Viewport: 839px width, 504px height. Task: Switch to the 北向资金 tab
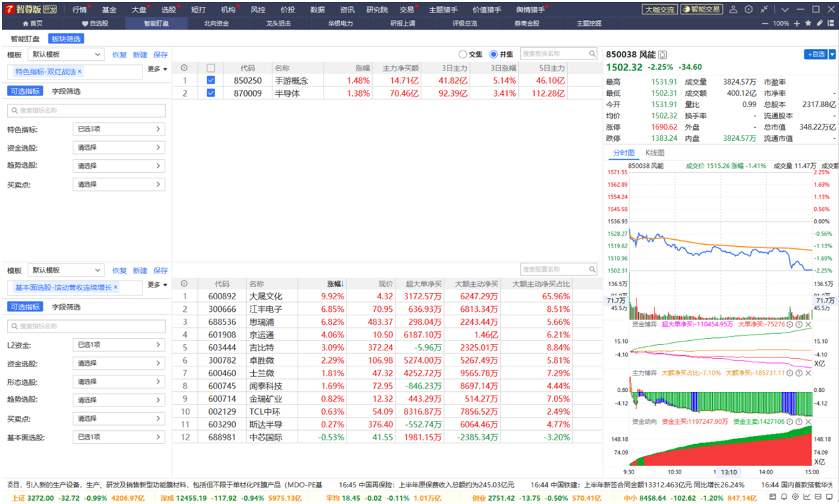click(216, 24)
